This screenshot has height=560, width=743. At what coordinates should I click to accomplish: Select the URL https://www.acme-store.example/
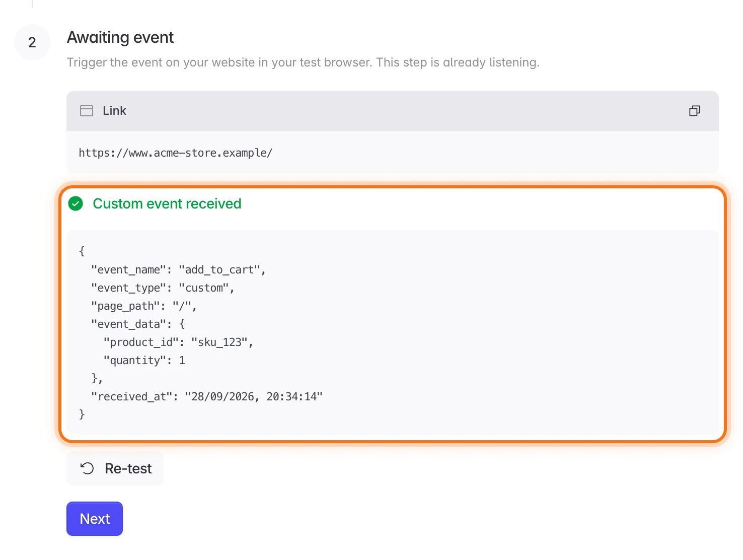pyautogui.click(x=176, y=153)
